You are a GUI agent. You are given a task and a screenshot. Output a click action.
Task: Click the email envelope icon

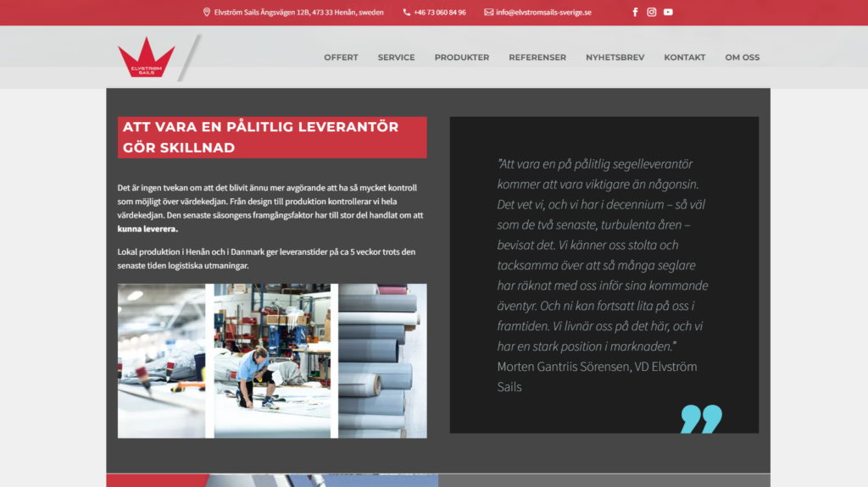[488, 12]
